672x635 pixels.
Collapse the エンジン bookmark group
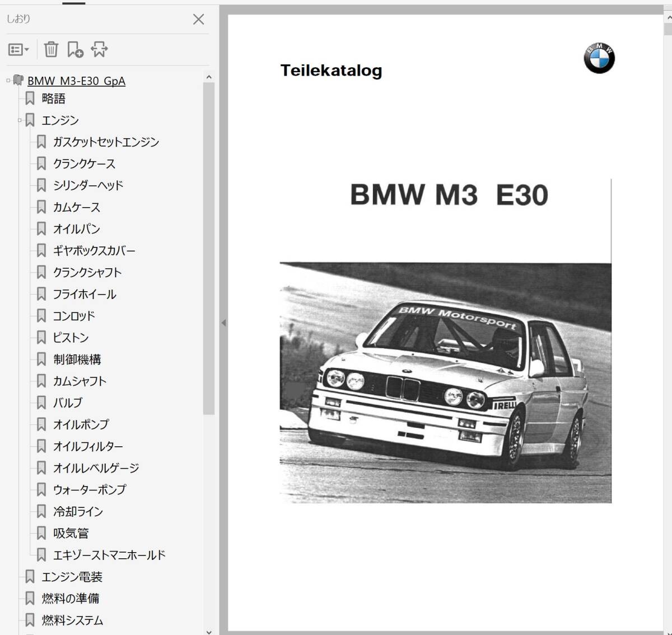click(20, 120)
